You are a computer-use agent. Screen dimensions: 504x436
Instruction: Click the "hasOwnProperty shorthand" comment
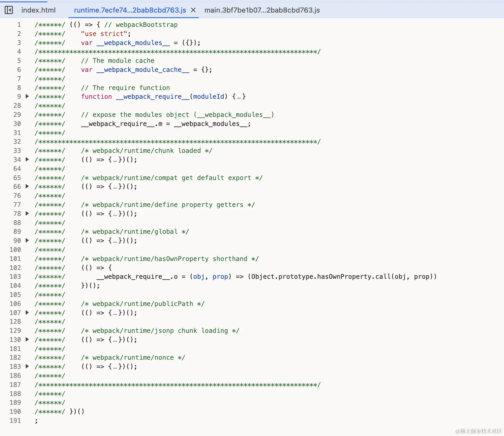(x=170, y=259)
